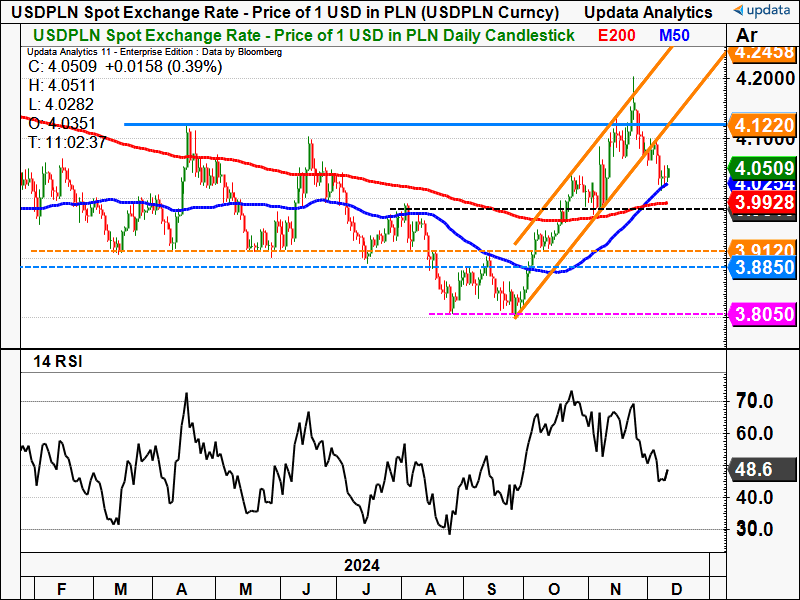Click the 48.6 RSI value label
Screen dimensions: 800x600
coord(763,469)
